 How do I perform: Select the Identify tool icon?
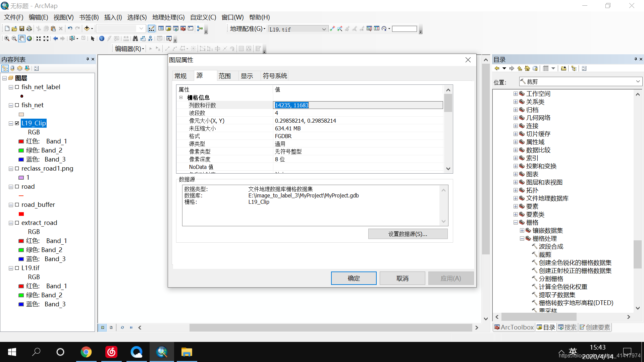(x=102, y=39)
